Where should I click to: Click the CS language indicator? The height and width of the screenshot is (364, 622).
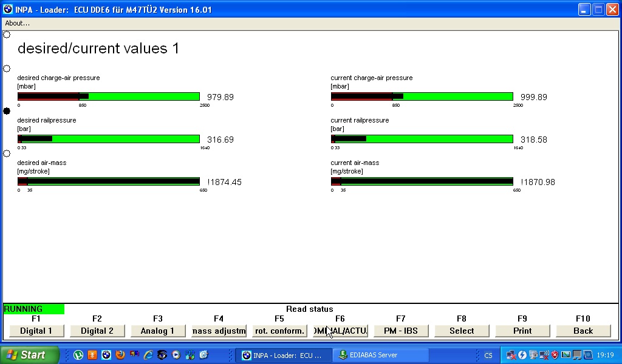(488, 356)
